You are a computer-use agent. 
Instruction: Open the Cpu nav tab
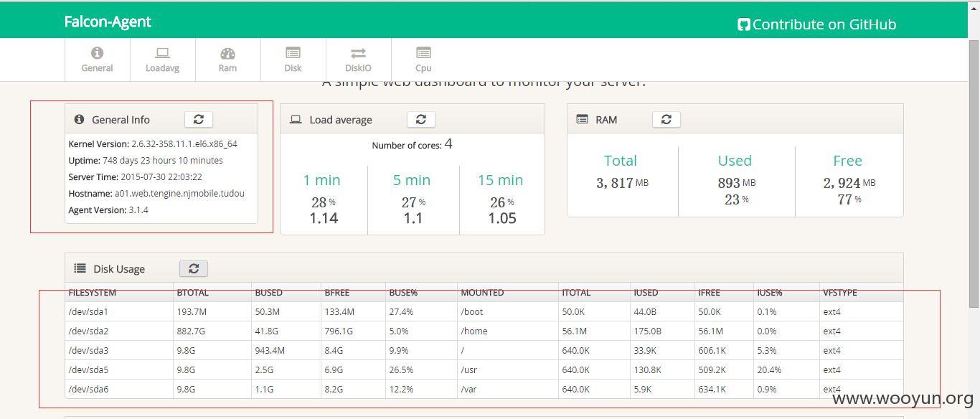pos(423,59)
